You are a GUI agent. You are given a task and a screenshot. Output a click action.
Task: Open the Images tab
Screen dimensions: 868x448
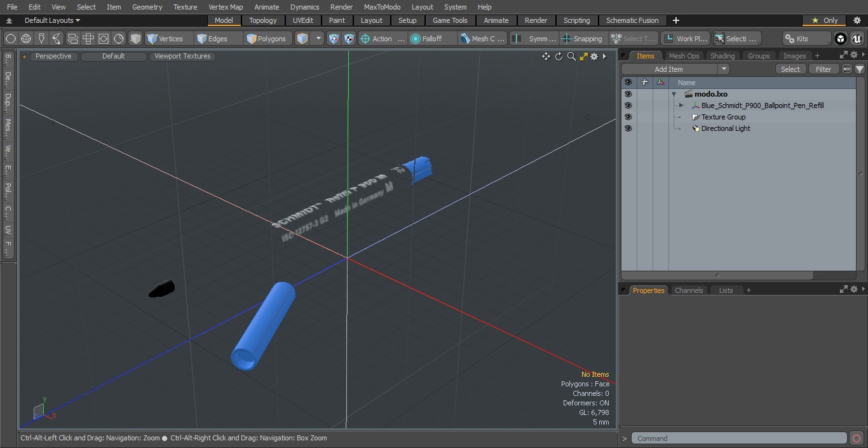[794, 56]
